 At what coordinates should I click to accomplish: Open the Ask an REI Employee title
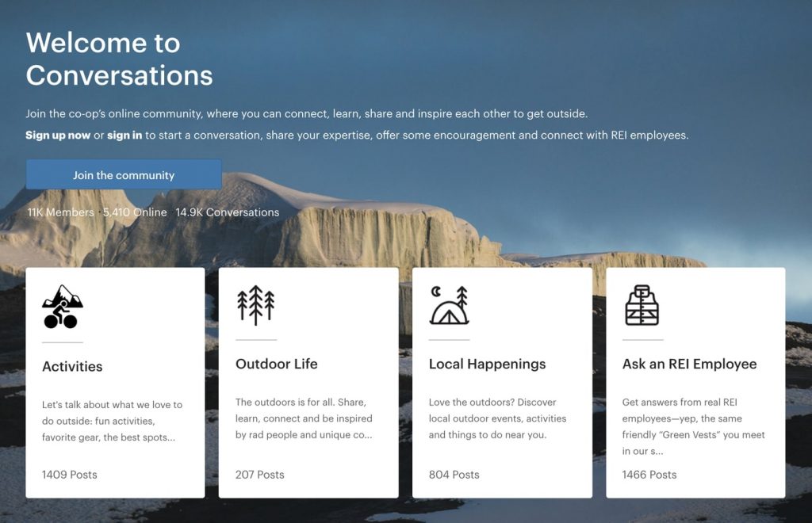pos(689,364)
